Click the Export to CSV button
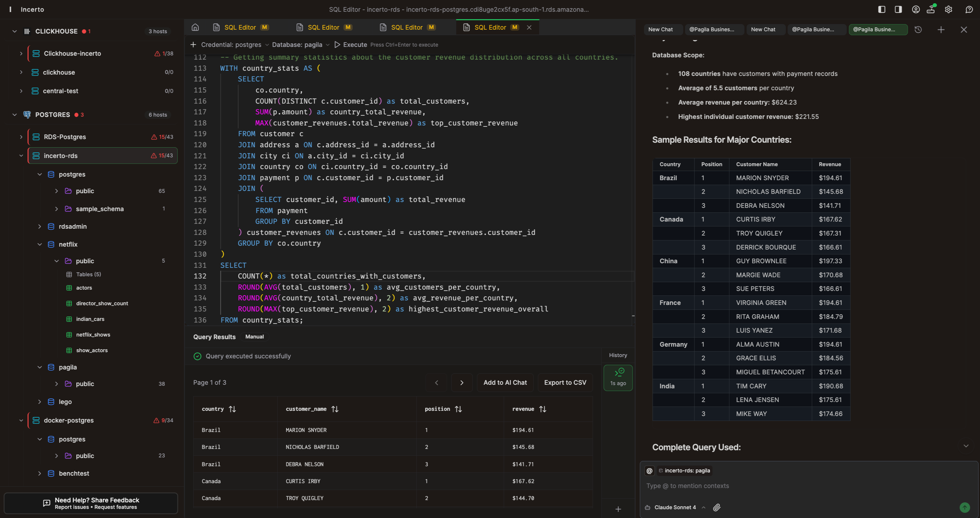Viewport: 980px width, 518px height. (x=565, y=382)
